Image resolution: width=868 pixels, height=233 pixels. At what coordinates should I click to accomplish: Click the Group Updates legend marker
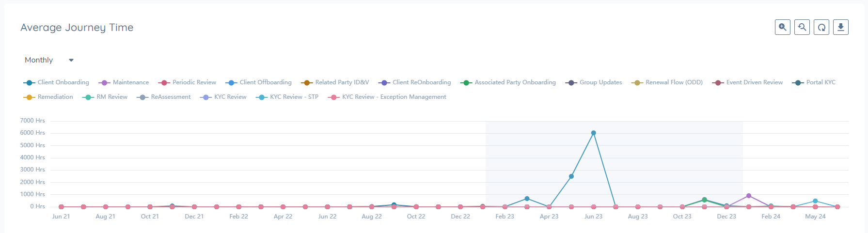(x=571, y=83)
